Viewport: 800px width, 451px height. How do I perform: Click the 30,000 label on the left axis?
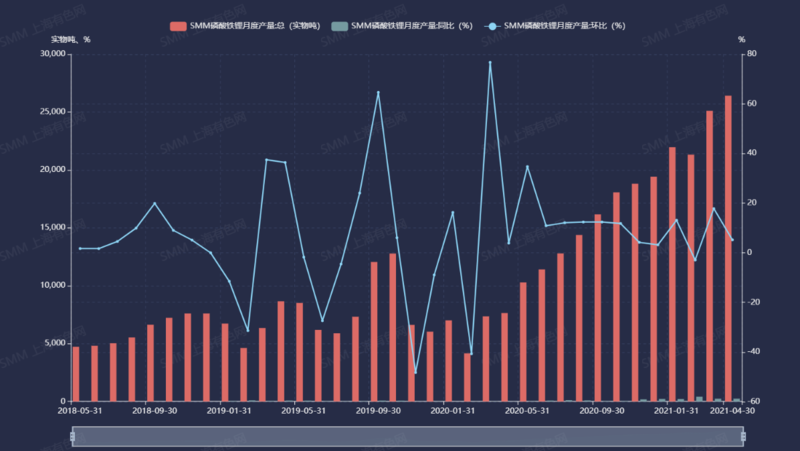50,54
